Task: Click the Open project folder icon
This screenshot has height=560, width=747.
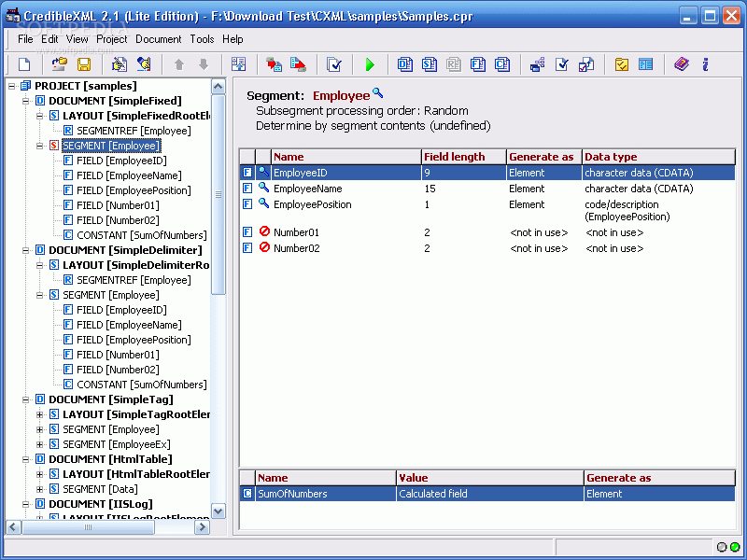Action: [60, 64]
